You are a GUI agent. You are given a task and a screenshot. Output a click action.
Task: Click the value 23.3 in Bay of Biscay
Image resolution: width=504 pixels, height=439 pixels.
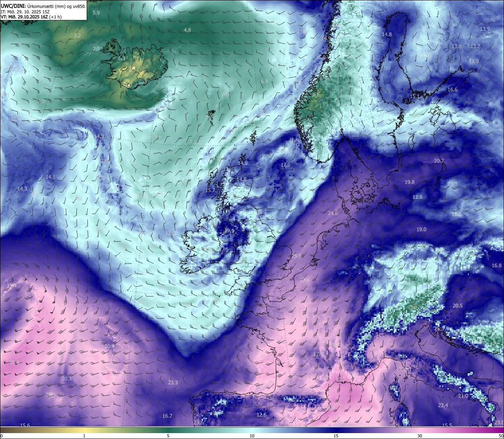(173, 383)
